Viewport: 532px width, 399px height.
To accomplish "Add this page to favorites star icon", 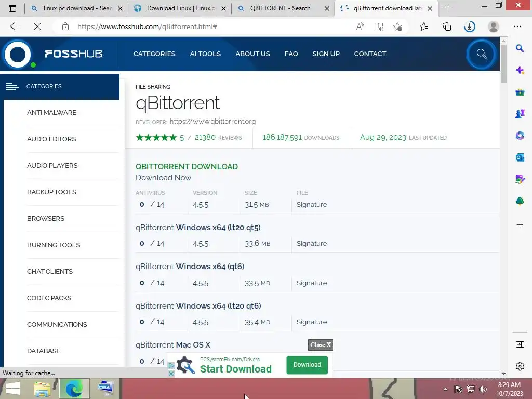I will [397, 26].
